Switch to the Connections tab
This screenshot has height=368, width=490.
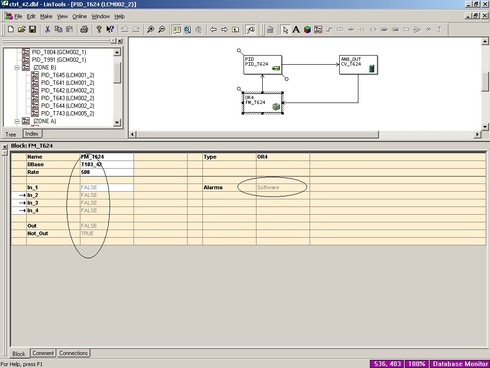click(73, 353)
